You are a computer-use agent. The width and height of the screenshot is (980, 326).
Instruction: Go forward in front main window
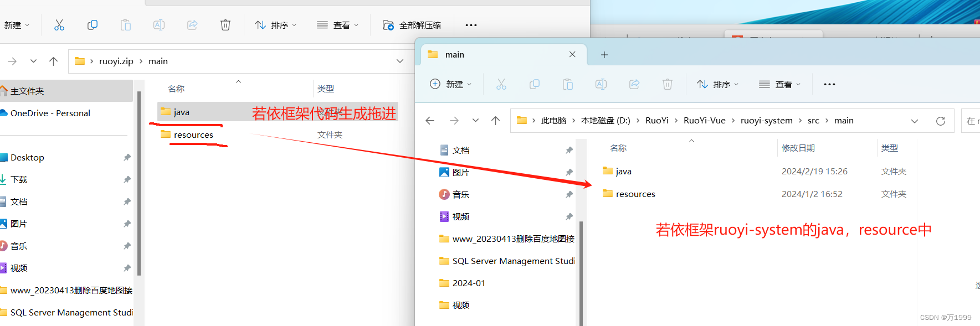point(454,121)
